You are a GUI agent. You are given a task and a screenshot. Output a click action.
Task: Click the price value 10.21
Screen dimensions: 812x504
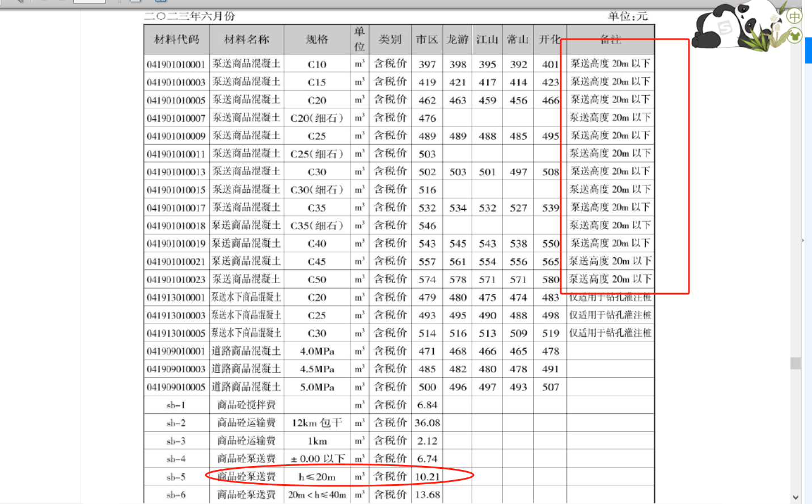pos(427,477)
